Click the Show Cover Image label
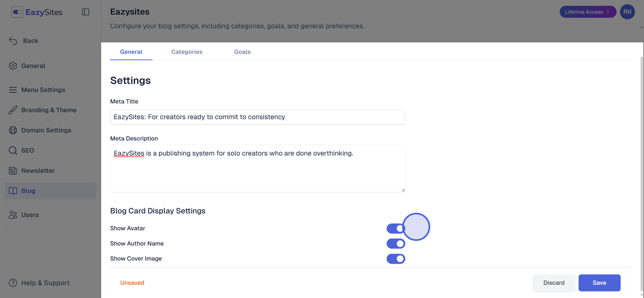644x298 pixels. [136, 259]
